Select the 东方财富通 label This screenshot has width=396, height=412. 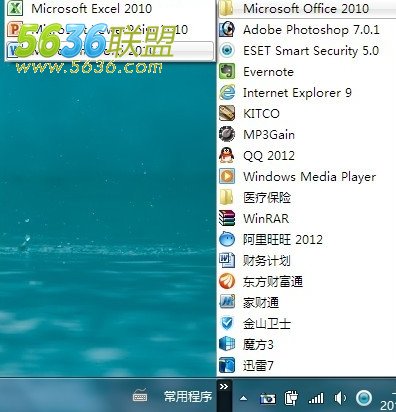click(x=273, y=281)
